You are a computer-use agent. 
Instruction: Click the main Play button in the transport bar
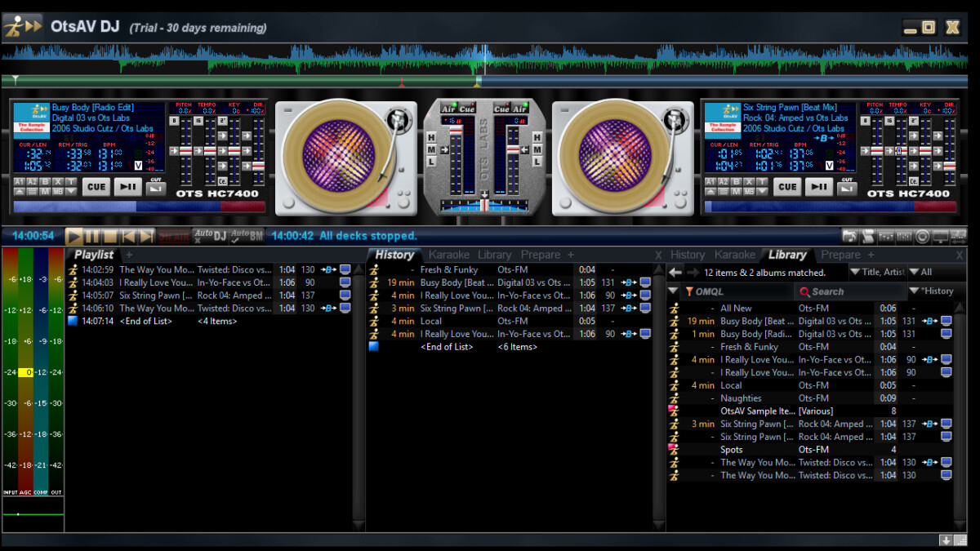[x=74, y=237]
